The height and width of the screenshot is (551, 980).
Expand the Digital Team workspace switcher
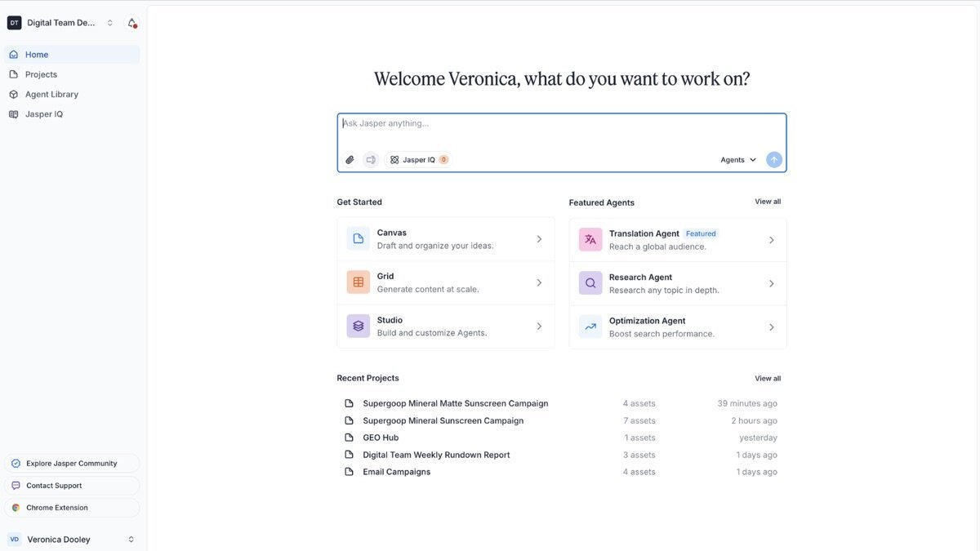pos(110,23)
